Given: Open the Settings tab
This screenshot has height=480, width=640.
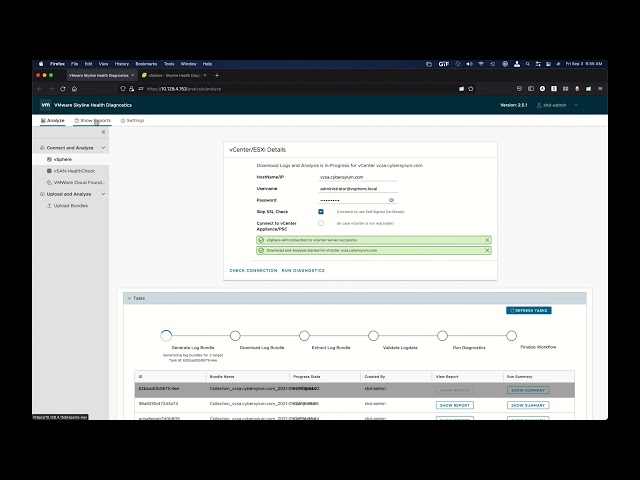Looking at the screenshot, I should [x=132, y=121].
